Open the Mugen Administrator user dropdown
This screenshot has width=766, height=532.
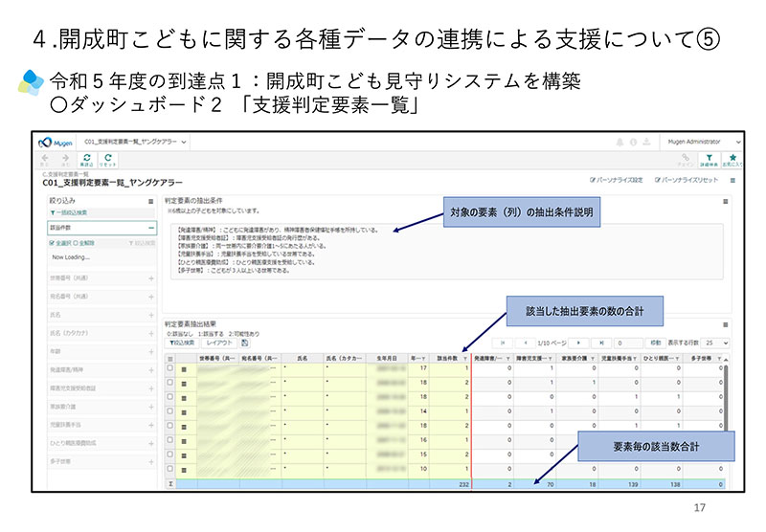click(x=704, y=142)
